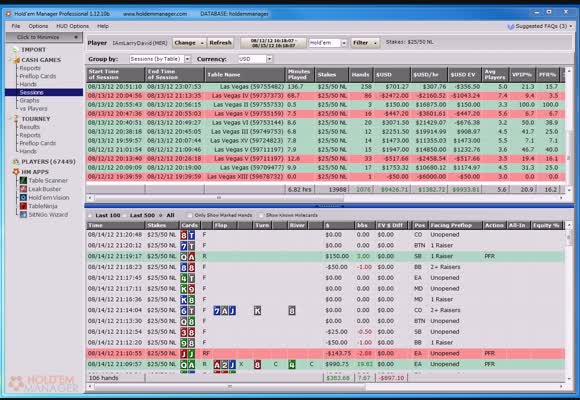The height and width of the screenshot is (400, 580).
Task: Select Hands under Cash Games
Action: [x=28, y=84]
